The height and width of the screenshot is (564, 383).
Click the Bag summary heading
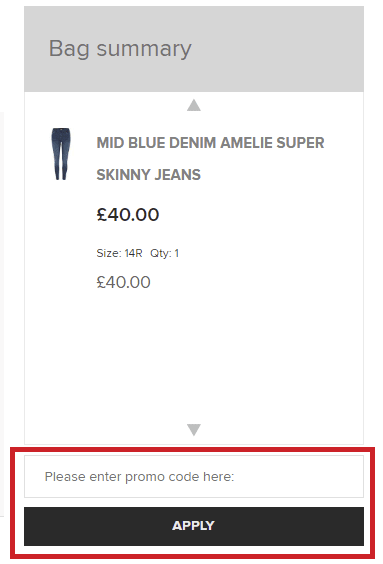pos(120,49)
